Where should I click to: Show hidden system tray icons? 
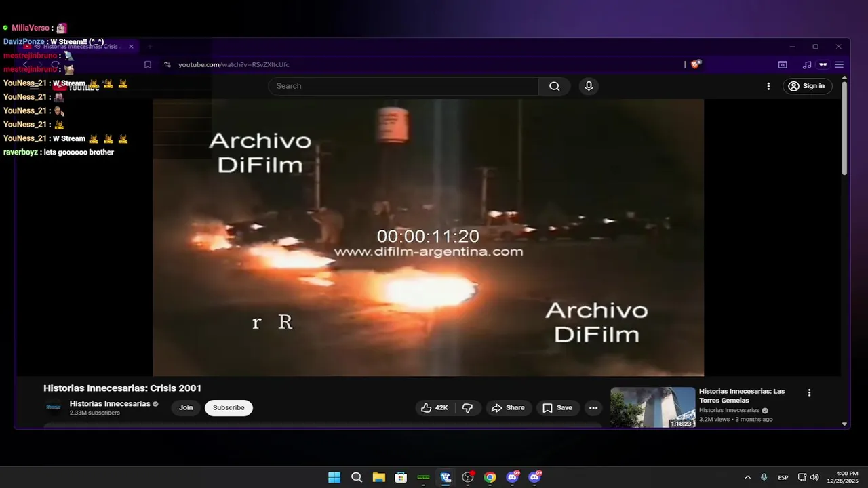click(x=747, y=477)
